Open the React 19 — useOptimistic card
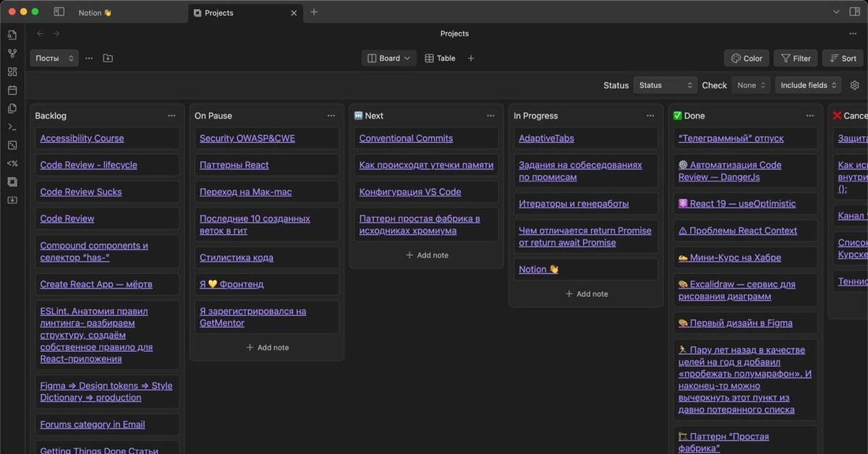 [x=737, y=204]
